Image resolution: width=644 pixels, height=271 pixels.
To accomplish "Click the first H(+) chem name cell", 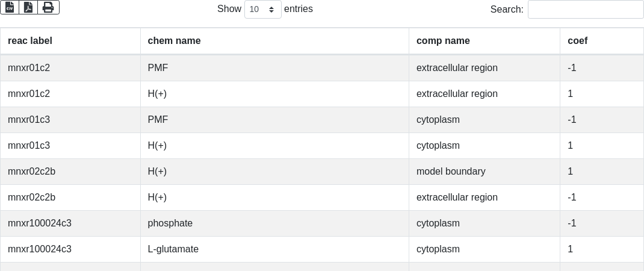I will tap(157, 94).
